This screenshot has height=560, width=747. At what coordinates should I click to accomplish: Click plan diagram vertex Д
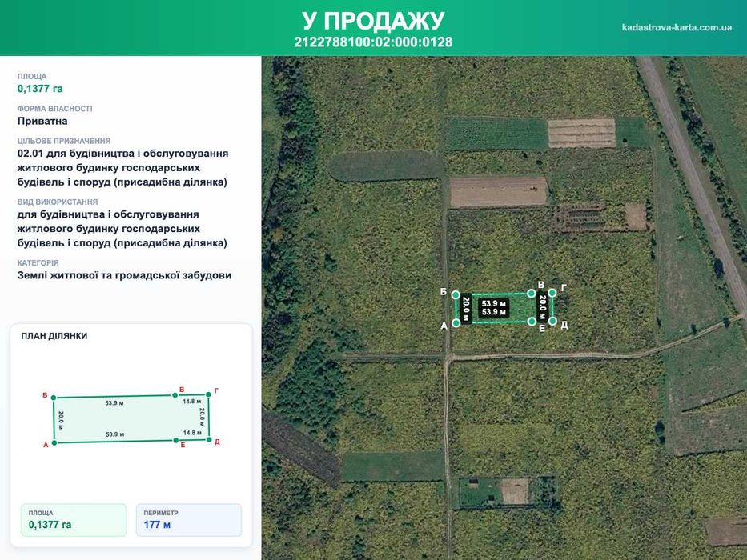209,439
